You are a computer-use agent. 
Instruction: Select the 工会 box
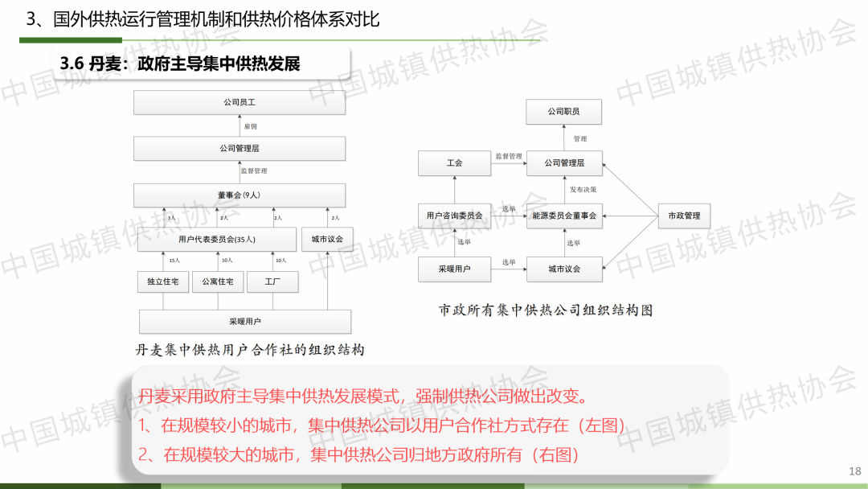(454, 163)
